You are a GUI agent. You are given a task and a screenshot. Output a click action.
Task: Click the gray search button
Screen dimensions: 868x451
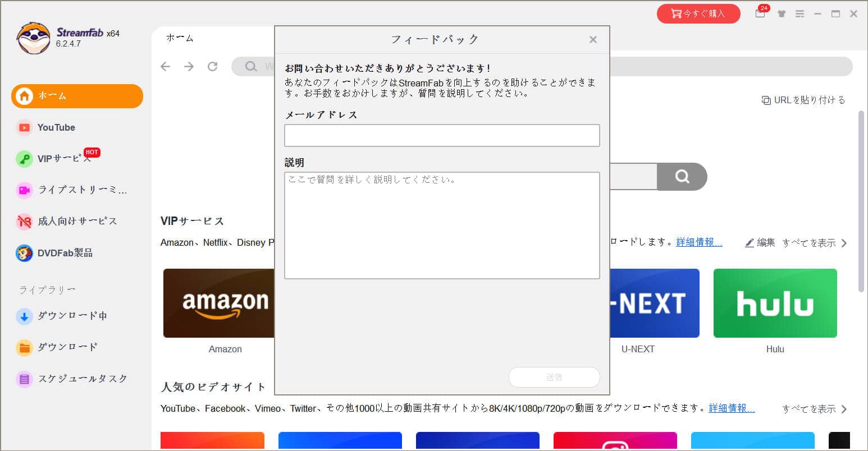(682, 177)
